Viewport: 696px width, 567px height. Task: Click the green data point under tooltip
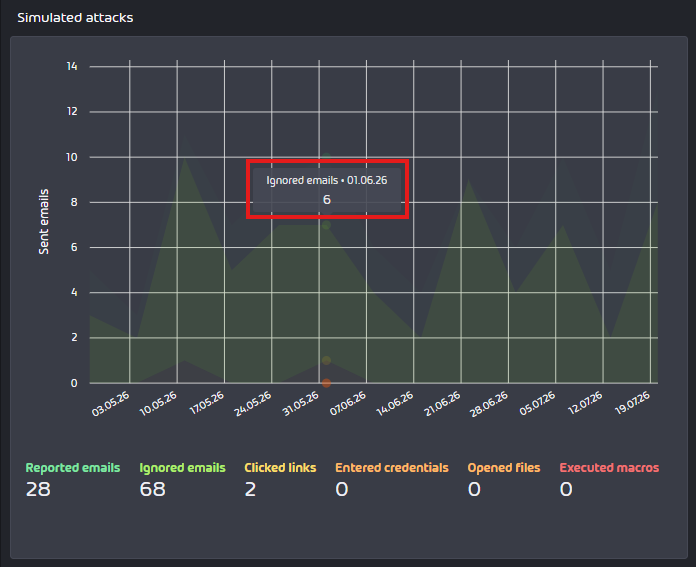point(326,225)
